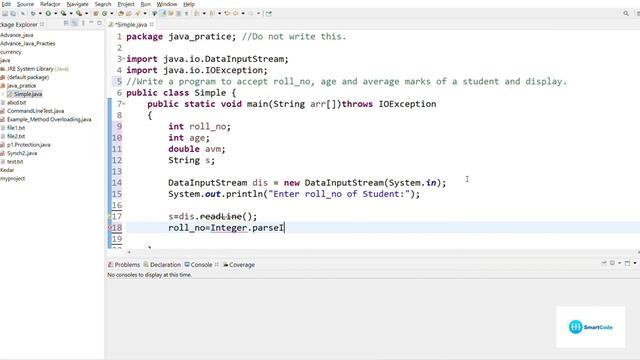This screenshot has width=640, height=360.
Task: Click the Open Type icon in the toolbar
Action: point(121,13)
